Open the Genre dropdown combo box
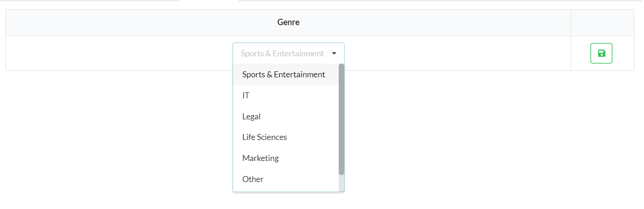Image resolution: width=644 pixels, height=209 pixels. point(288,53)
